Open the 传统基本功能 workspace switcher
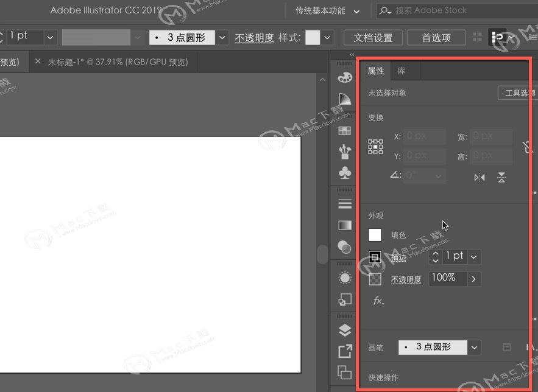This screenshot has width=538, height=392. 327,11
